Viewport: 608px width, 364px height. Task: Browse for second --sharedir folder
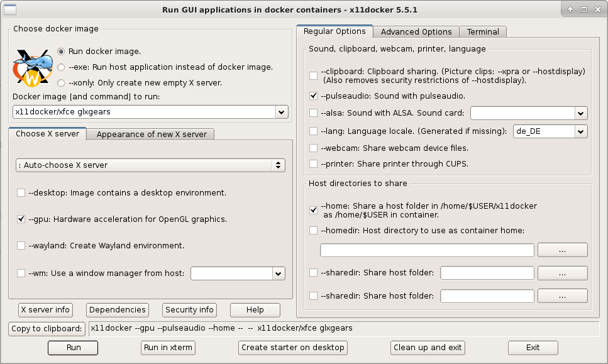563,296
